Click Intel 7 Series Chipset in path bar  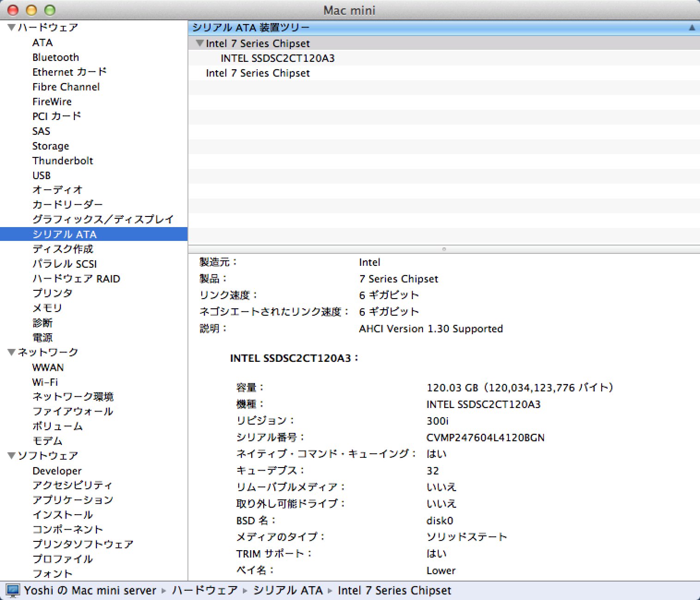point(394,591)
